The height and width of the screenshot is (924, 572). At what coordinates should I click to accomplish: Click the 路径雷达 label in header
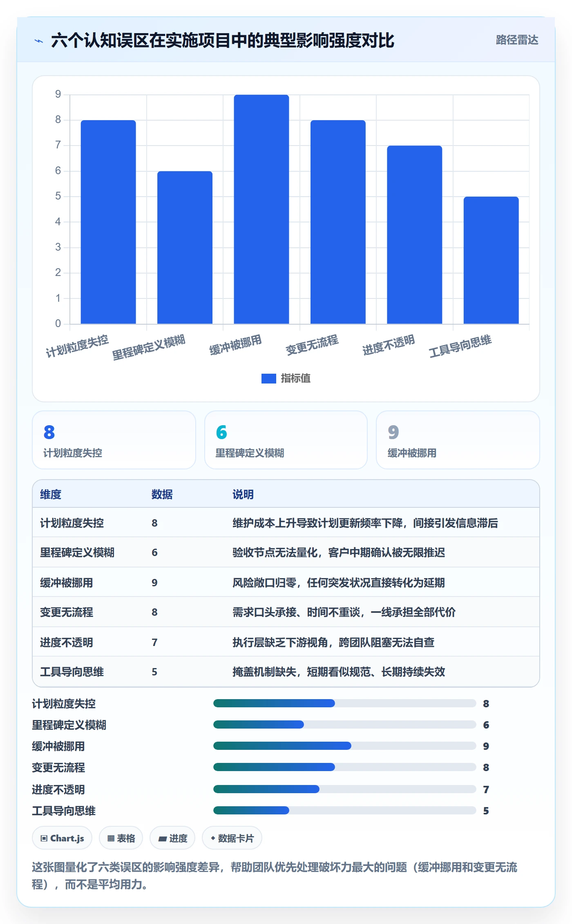[517, 40]
